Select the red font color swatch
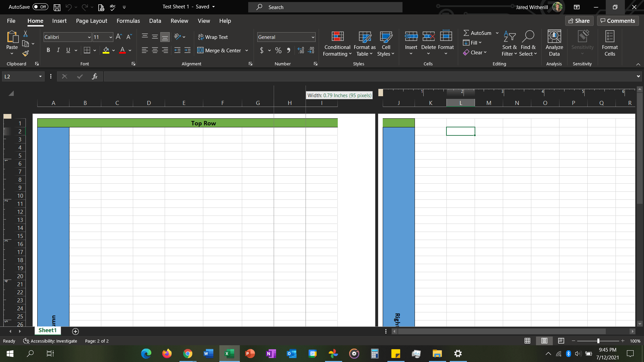Viewport: 644px width, 362px height. coord(122,53)
